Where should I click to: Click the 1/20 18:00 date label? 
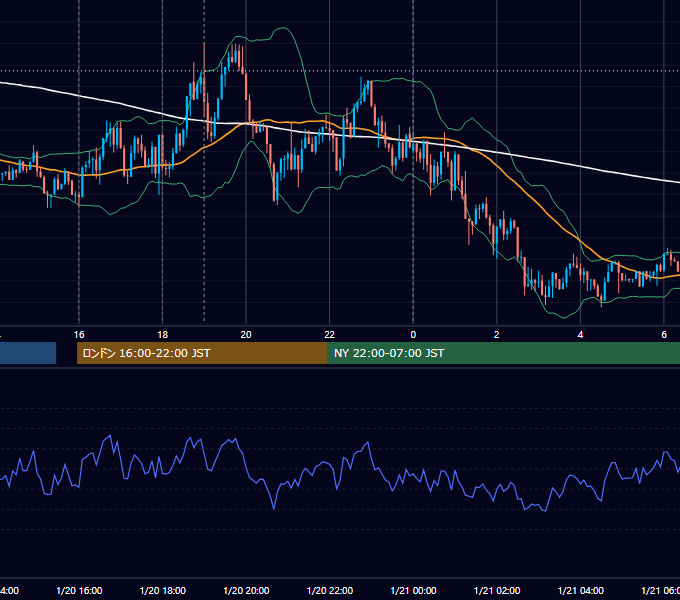tap(163, 590)
